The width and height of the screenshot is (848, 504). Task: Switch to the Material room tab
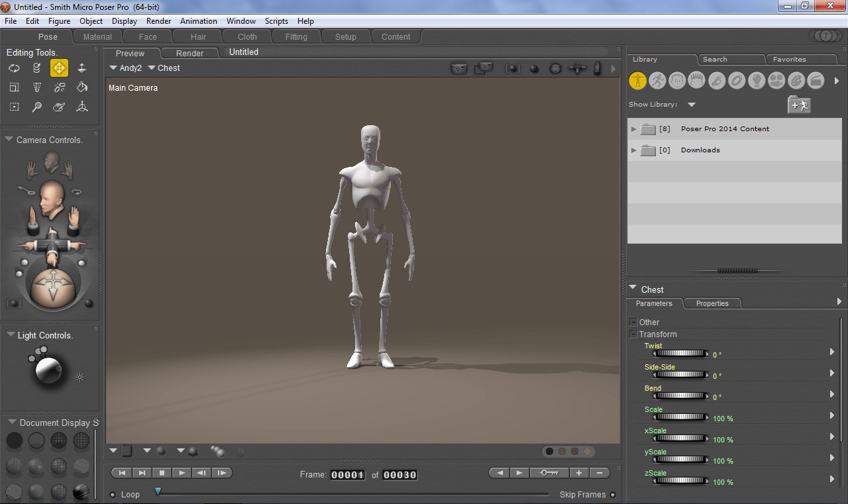coord(97,37)
